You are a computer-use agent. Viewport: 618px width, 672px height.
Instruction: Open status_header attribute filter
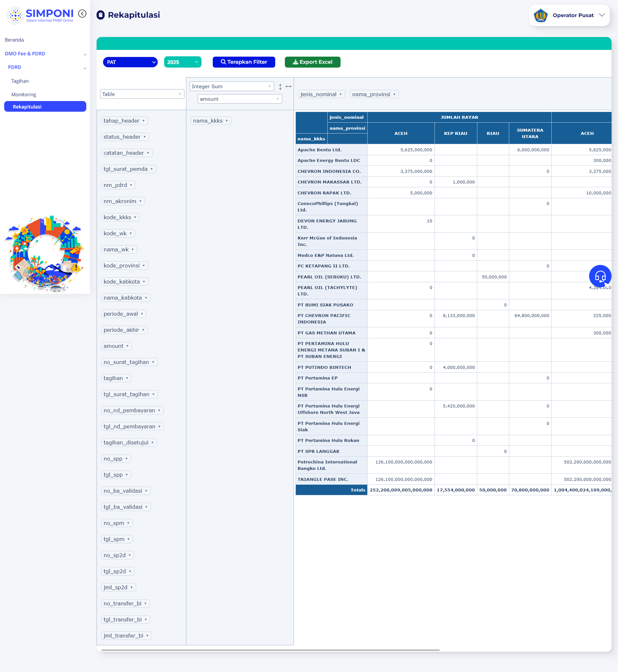click(x=145, y=137)
